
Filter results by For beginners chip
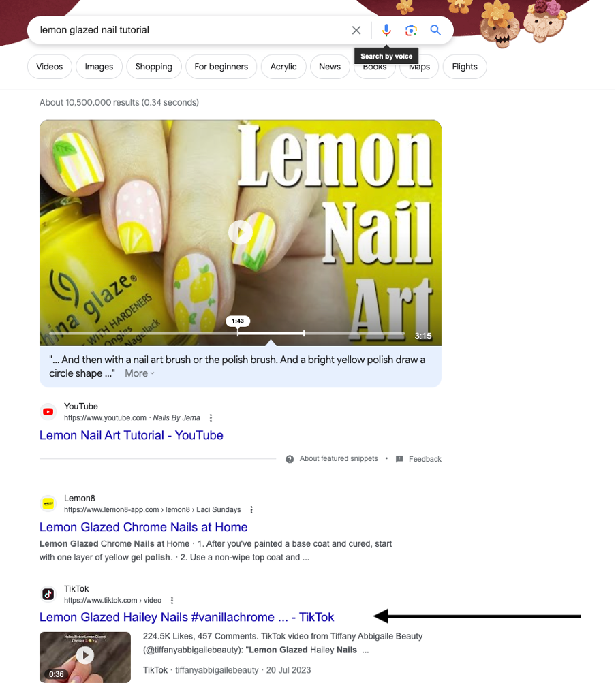(221, 67)
